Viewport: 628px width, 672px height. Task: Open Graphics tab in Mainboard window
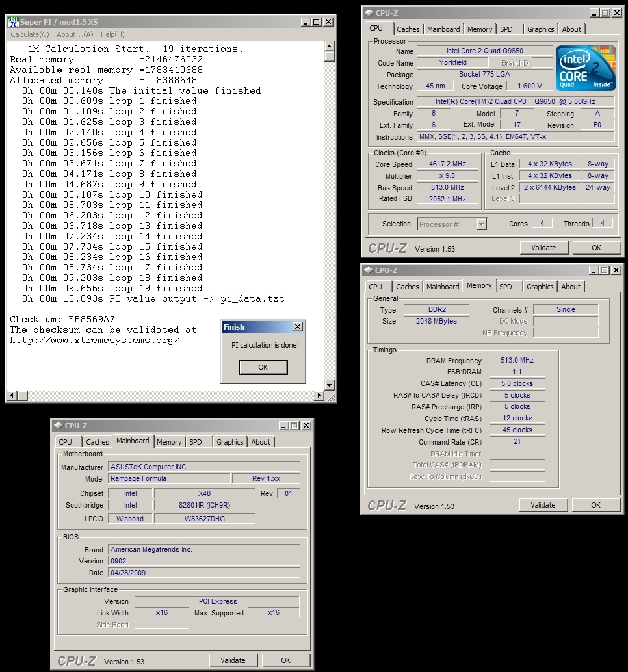coord(229,442)
